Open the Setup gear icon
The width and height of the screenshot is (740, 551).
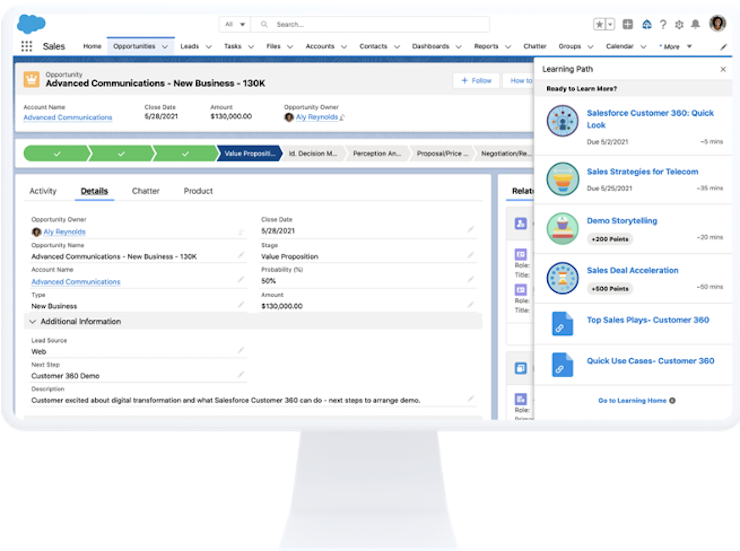point(679,25)
